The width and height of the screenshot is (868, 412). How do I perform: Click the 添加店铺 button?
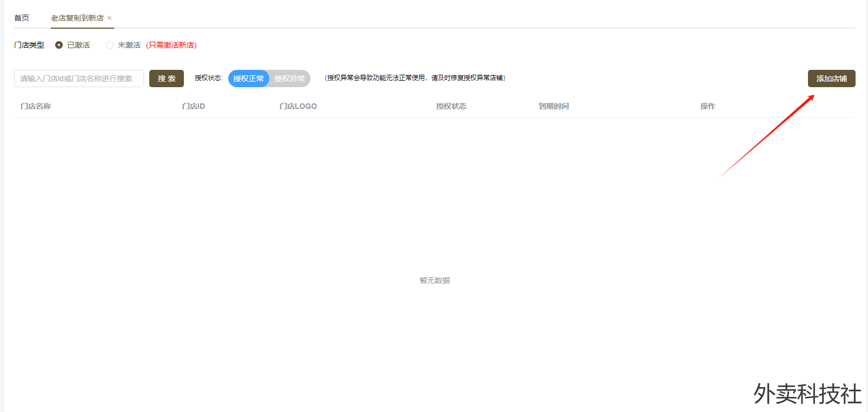click(x=832, y=79)
